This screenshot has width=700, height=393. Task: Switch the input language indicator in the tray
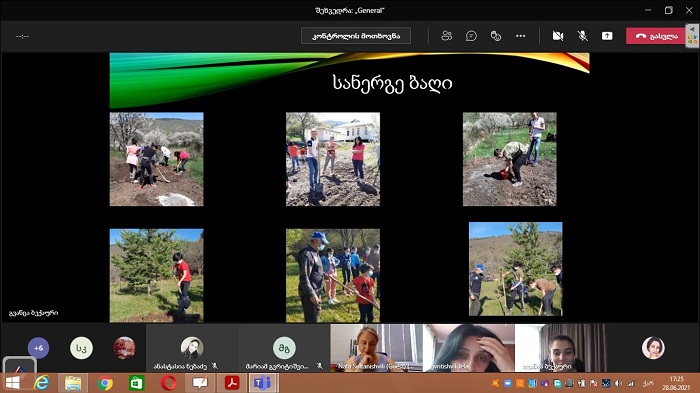click(x=648, y=383)
